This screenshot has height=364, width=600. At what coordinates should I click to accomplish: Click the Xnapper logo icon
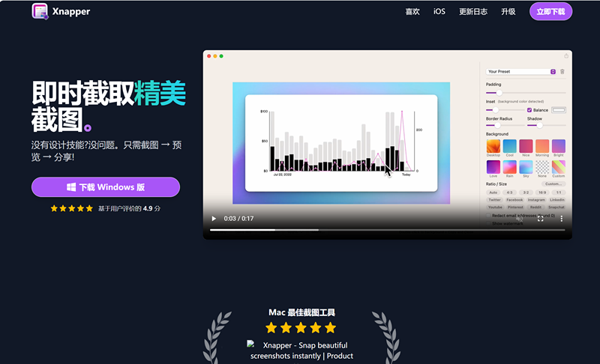click(x=40, y=11)
